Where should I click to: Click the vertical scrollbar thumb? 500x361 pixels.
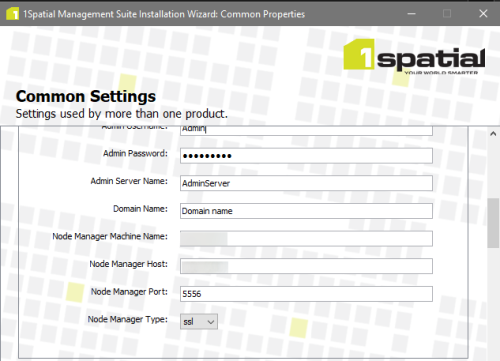tap(493, 223)
